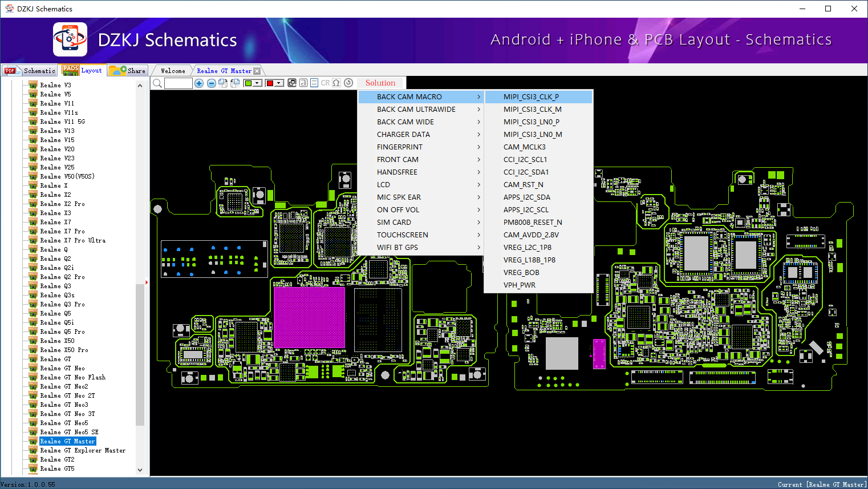
Task: Click the circular arrow refresh icon
Action: click(x=348, y=83)
